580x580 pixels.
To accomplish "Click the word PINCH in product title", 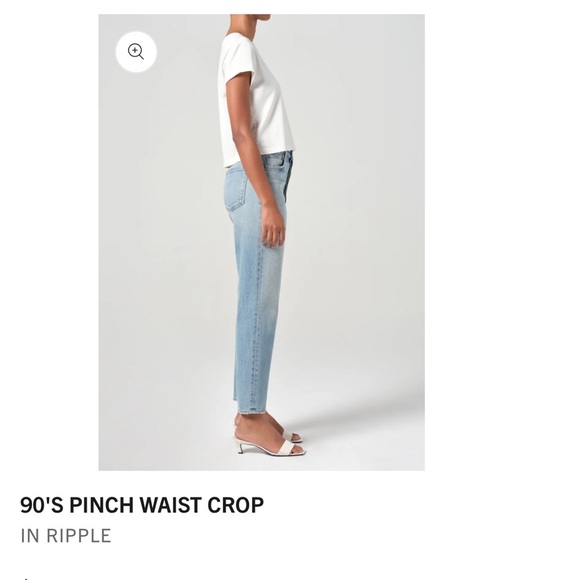I will pos(101,505).
